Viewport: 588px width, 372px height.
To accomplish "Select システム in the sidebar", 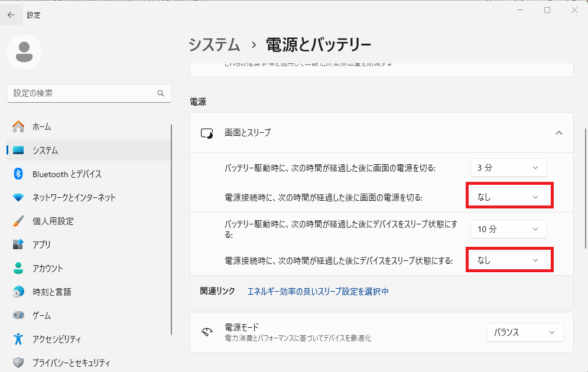I will pos(89,150).
